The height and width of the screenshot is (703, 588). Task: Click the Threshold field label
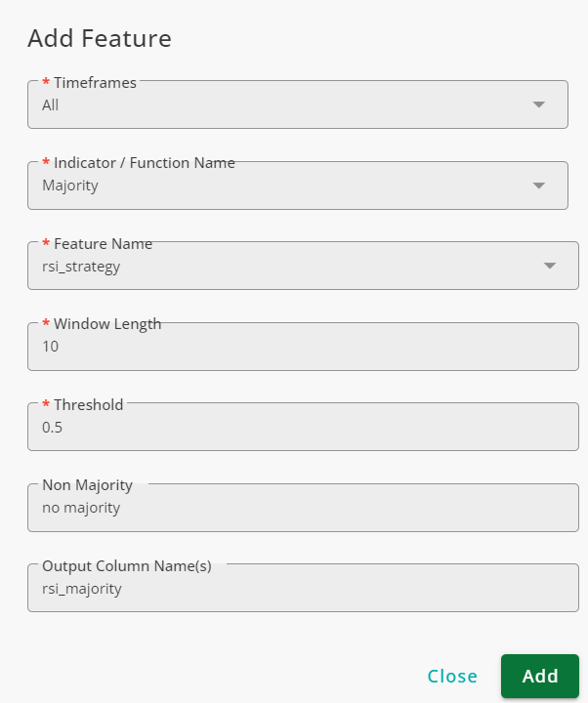(x=88, y=404)
